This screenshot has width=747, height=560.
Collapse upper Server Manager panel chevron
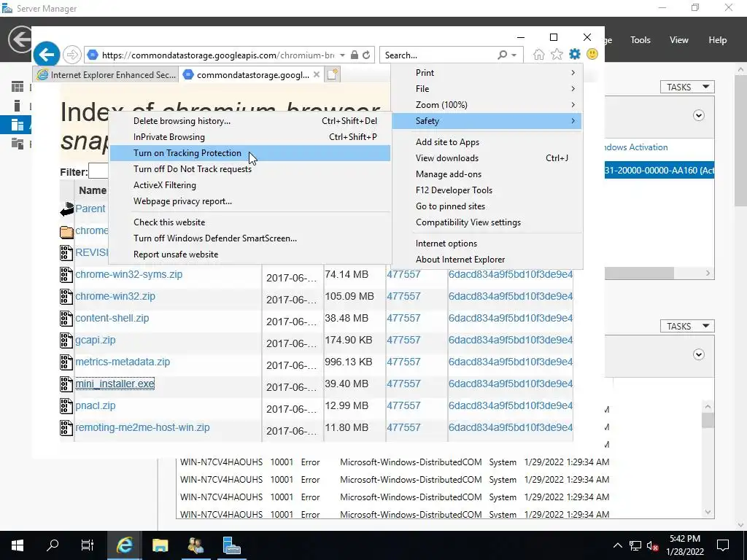click(698, 116)
